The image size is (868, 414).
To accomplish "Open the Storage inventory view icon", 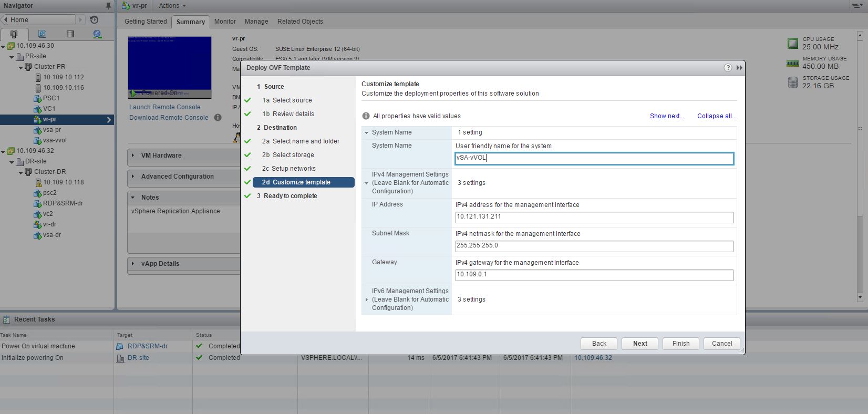I will click(x=70, y=34).
